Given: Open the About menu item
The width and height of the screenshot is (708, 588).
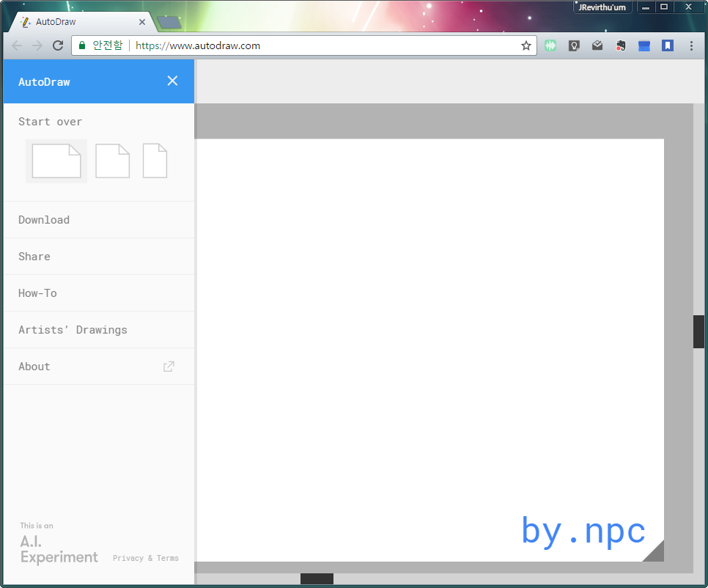Looking at the screenshot, I should 99,367.
